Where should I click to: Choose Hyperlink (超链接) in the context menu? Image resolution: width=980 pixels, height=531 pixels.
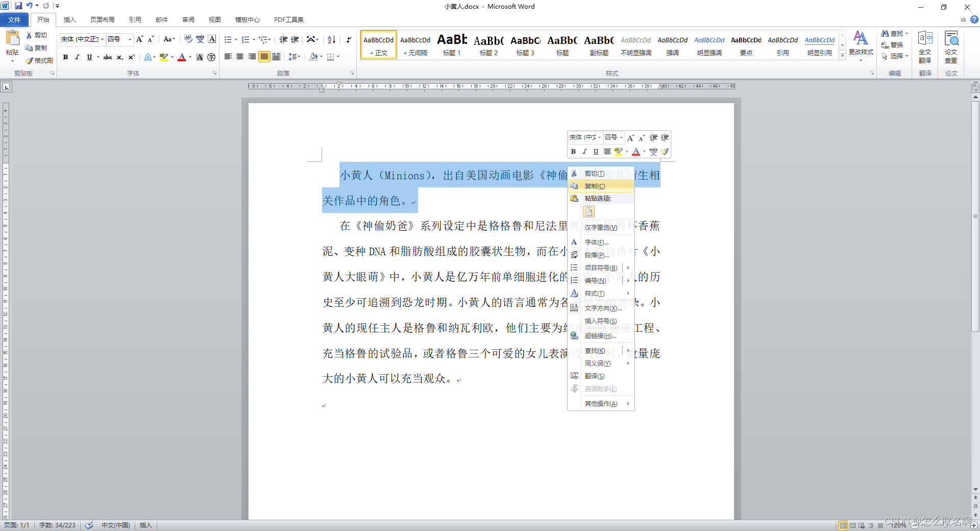point(601,336)
